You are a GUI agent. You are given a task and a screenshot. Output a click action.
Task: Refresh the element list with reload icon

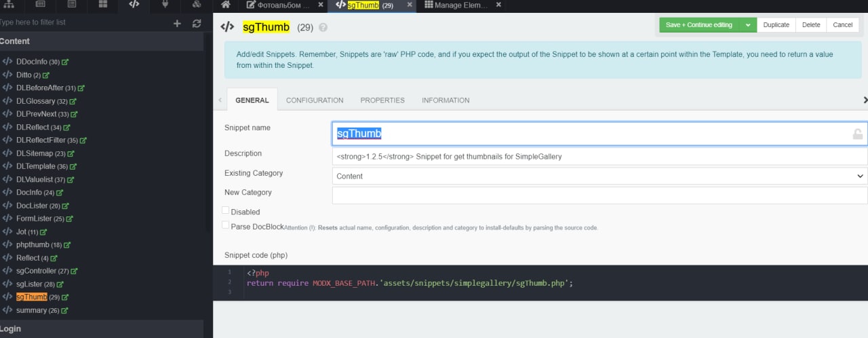pyautogui.click(x=197, y=23)
